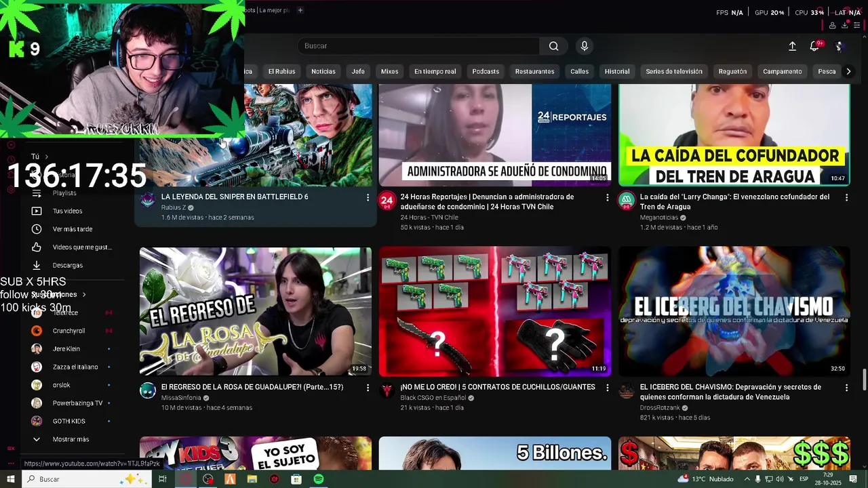Open 13°C Nublado weather widget
Screen dimensions: 868x488
coord(707,479)
